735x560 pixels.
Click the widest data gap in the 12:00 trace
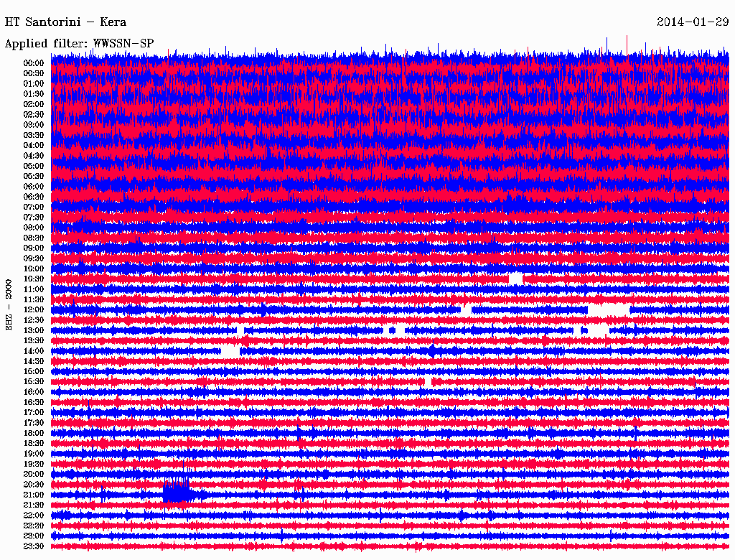[609, 310]
